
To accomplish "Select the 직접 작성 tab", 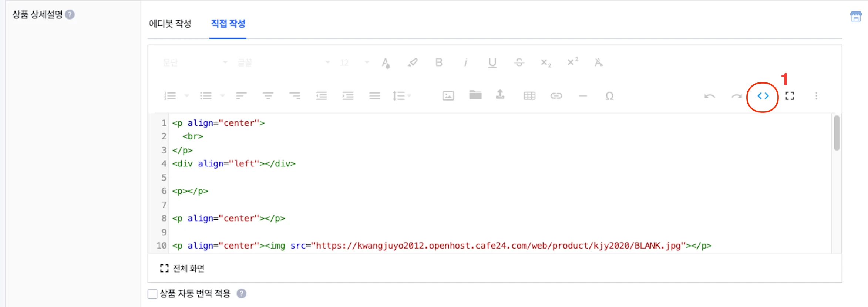I will (x=228, y=24).
